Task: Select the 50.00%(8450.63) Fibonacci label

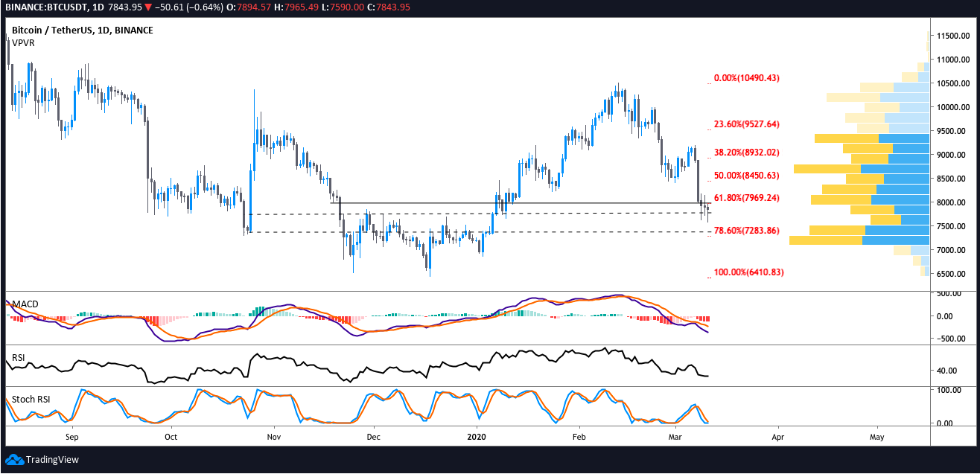Action: point(747,176)
